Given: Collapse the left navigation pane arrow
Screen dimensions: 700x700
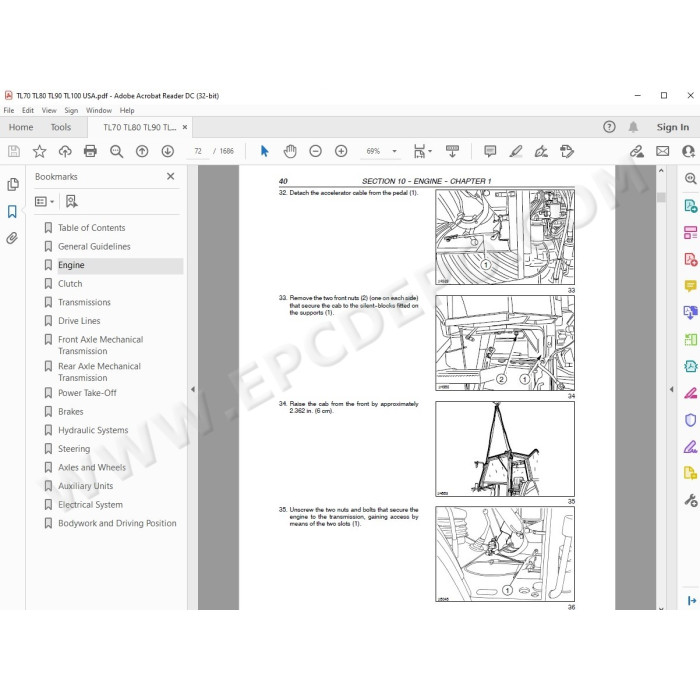Looking at the screenshot, I should click(193, 389).
